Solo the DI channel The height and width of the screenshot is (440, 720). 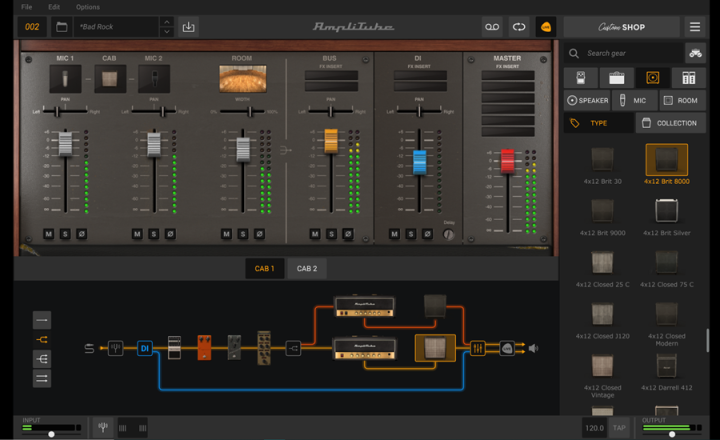(411, 234)
